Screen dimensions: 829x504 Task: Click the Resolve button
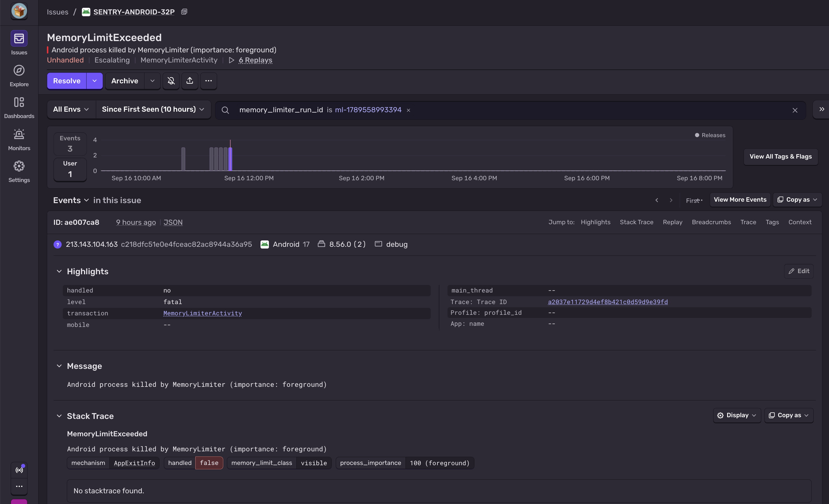coord(67,81)
